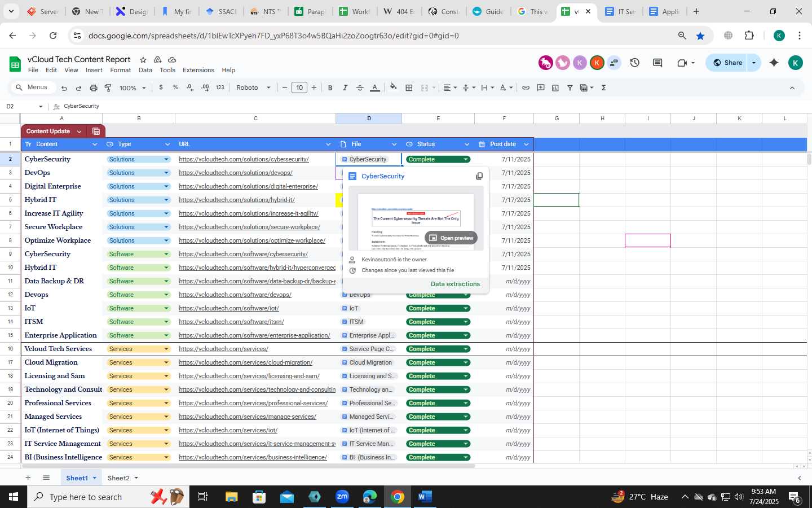Open the Format menu

(x=121, y=70)
